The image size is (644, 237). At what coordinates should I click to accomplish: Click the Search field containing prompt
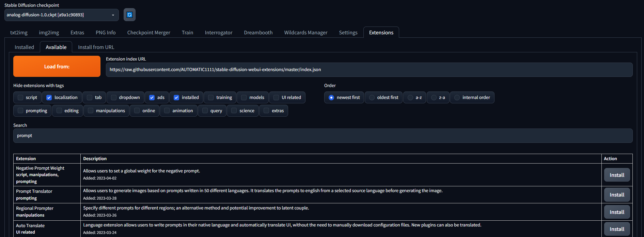click(323, 136)
